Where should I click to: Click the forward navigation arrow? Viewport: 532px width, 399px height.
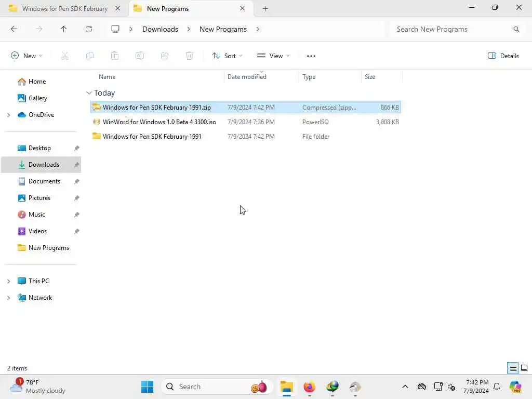coord(39,29)
